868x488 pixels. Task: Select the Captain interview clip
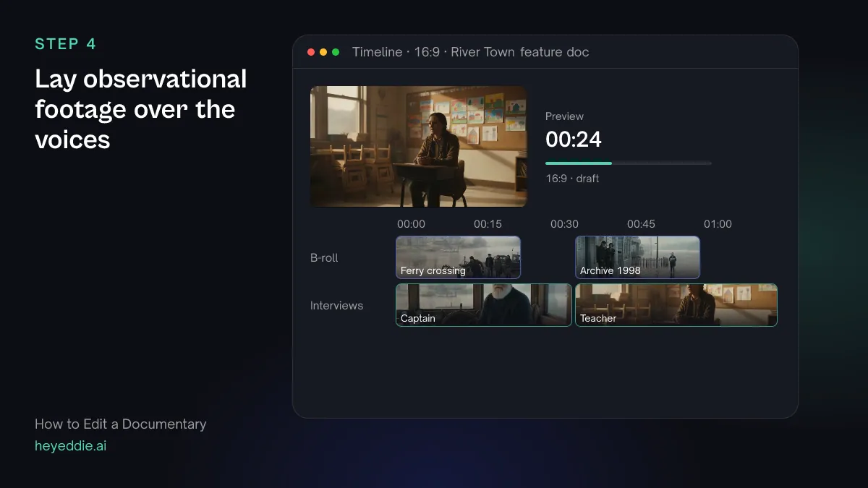[484, 305]
